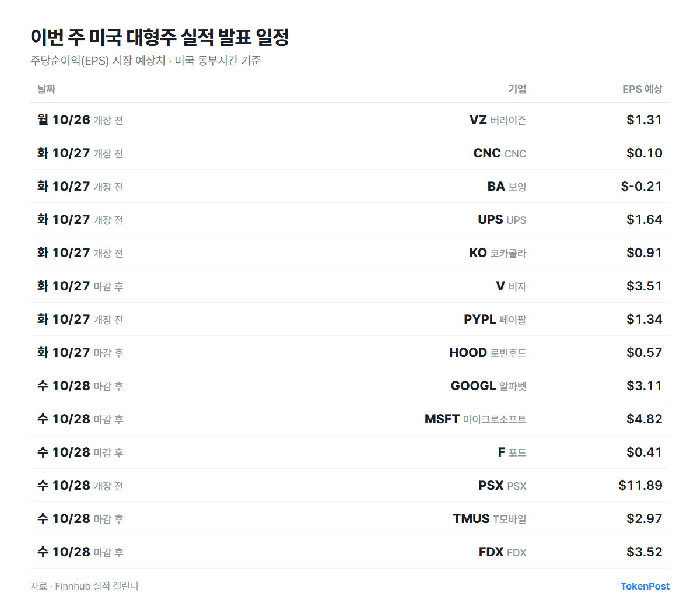Viewport: 700px width, 614px height.
Task: Click the 기업 column header
Action: (517, 89)
